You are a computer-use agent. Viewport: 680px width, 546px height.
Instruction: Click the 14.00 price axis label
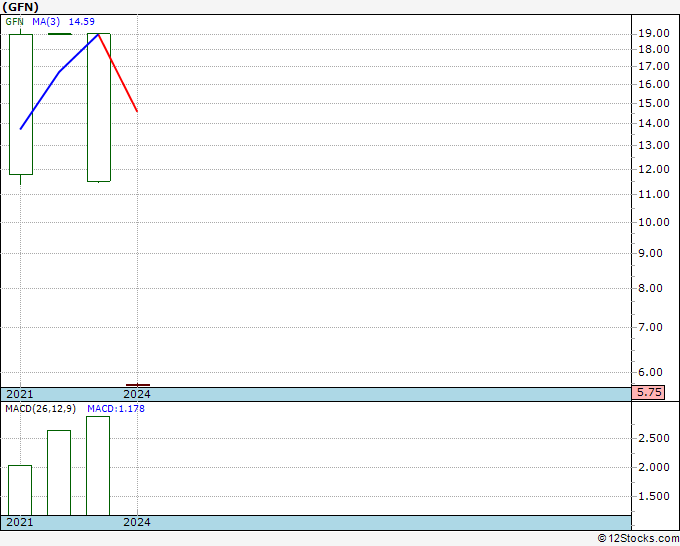point(654,123)
